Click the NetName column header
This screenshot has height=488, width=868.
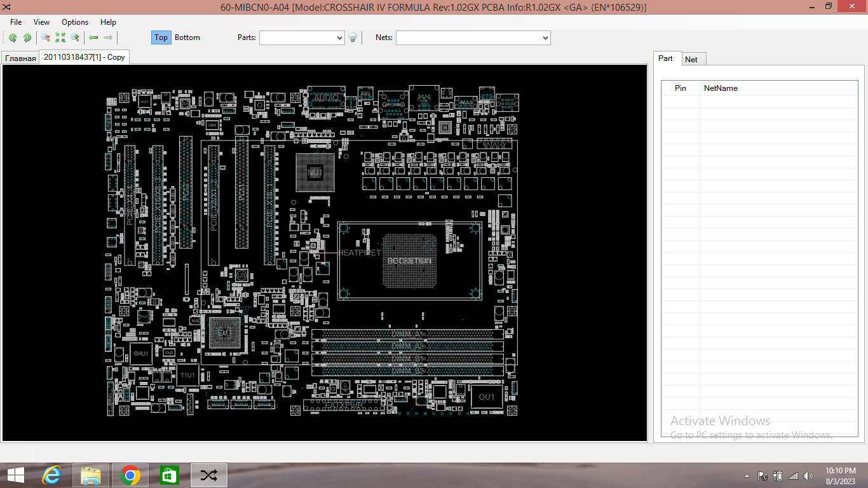721,88
